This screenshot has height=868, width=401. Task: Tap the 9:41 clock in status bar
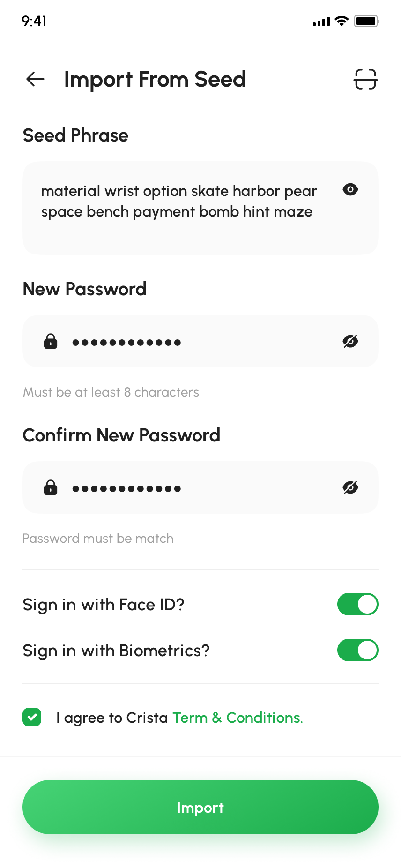34,21
